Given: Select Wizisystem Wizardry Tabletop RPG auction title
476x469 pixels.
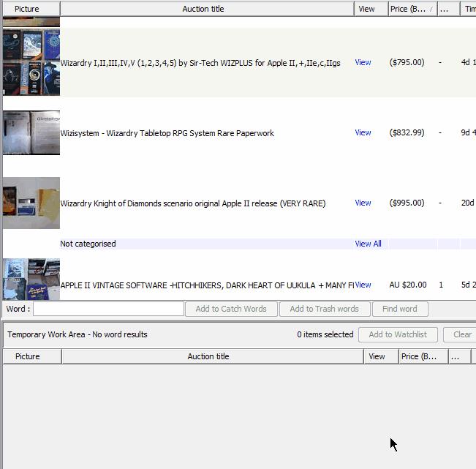Looking at the screenshot, I should 167,133.
